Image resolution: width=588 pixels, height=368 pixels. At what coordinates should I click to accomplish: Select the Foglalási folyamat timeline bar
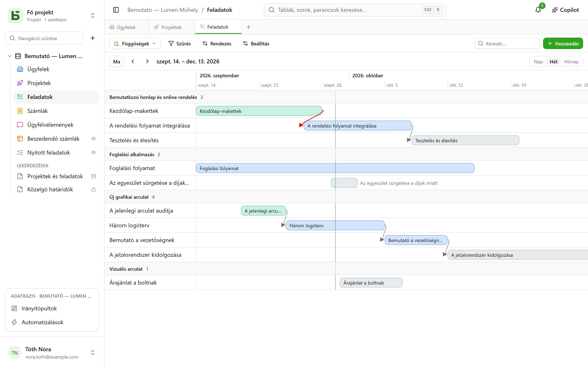coord(335,168)
